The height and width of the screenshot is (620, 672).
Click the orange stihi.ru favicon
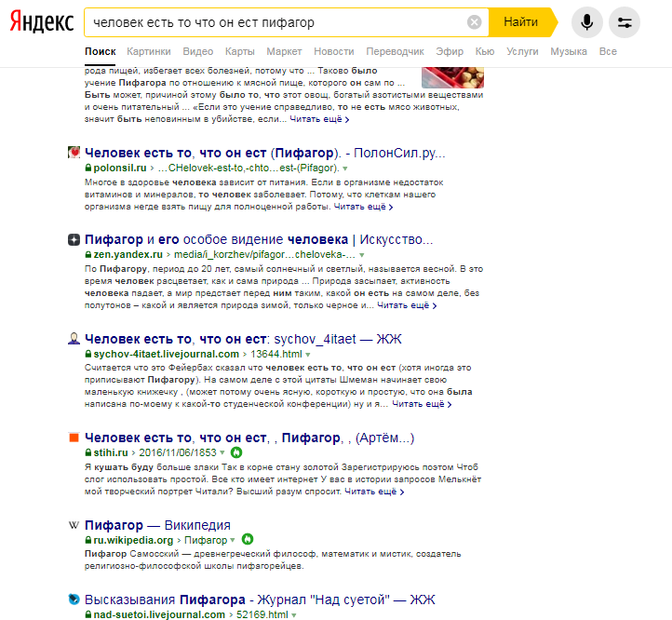point(74,438)
